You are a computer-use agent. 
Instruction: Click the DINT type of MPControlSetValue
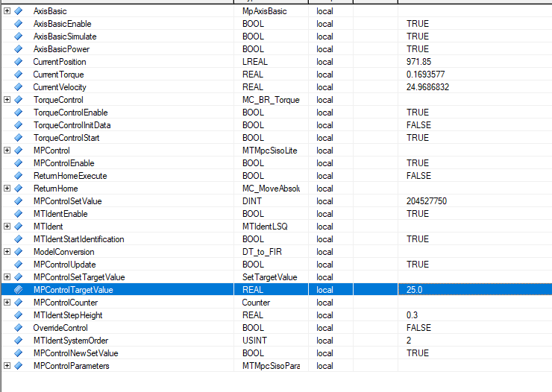pyautogui.click(x=252, y=201)
